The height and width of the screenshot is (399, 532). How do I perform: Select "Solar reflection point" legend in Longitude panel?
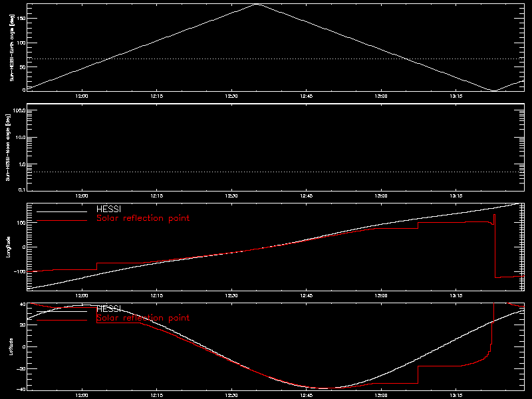pos(143,218)
